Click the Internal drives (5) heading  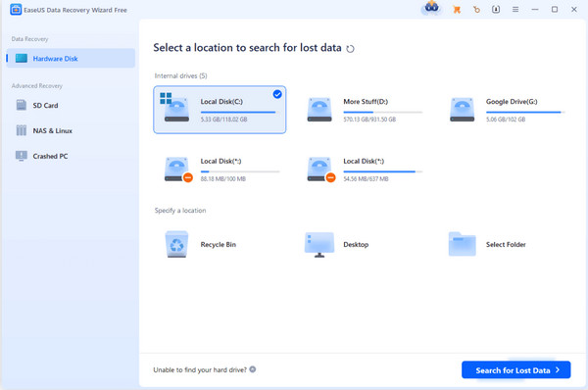click(180, 75)
